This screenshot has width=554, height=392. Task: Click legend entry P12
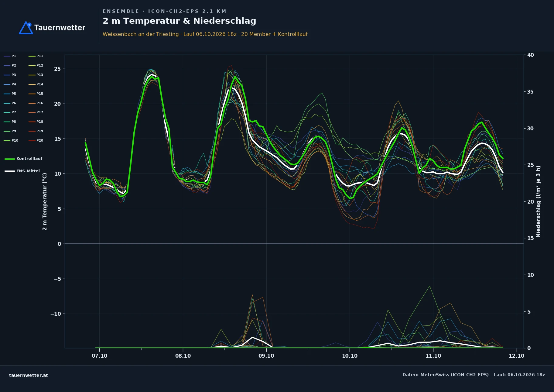coord(36,66)
